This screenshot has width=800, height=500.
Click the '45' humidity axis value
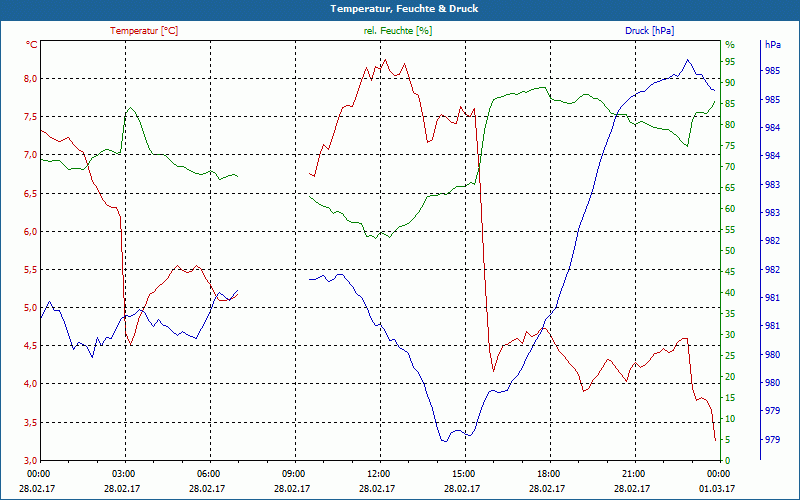coord(730,272)
